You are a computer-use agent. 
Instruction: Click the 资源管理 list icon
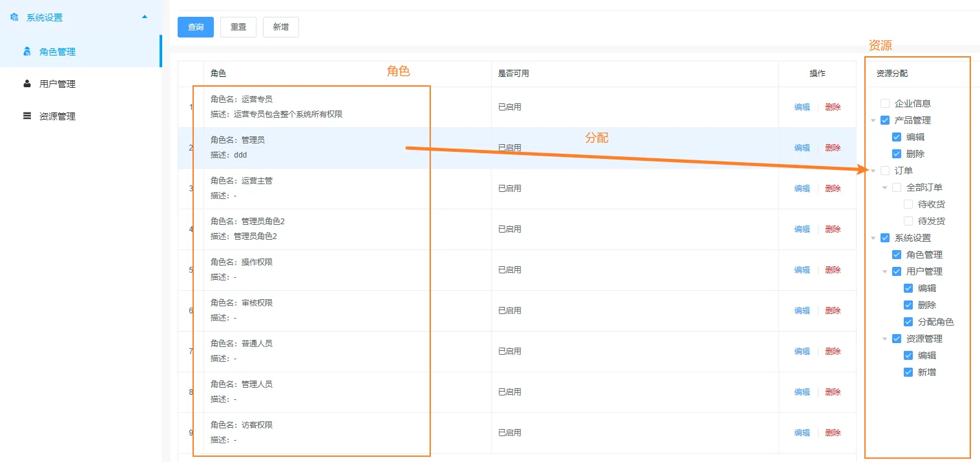tap(27, 116)
